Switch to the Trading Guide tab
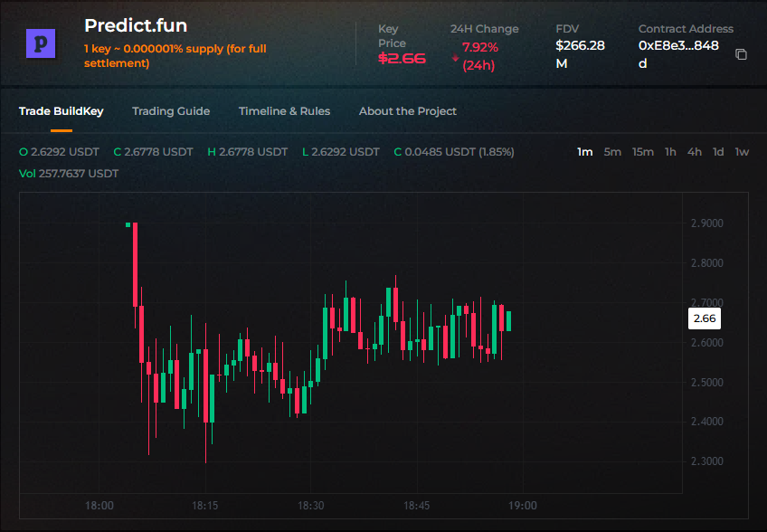The width and height of the screenshot is (767, 532). tap(171, 111)
